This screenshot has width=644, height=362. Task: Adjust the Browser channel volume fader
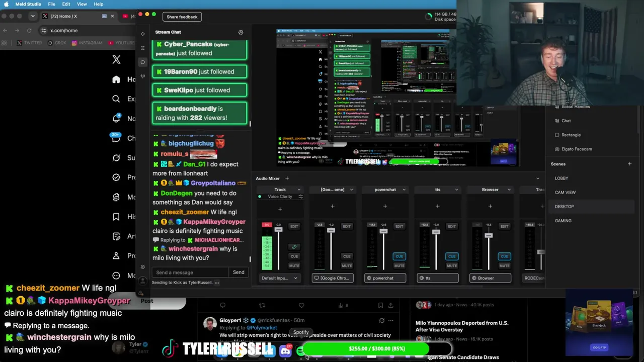[x=489, y=235]
